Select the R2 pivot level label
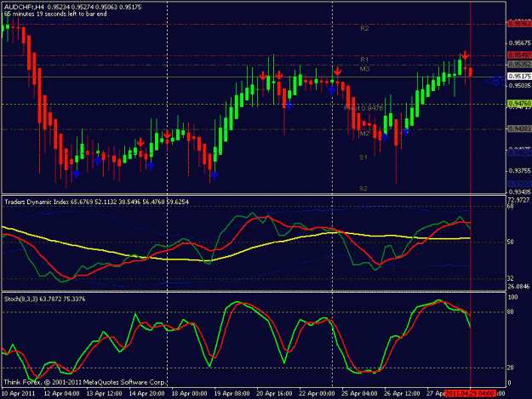This screenshot has height=399, width=532. pos(364,28)
